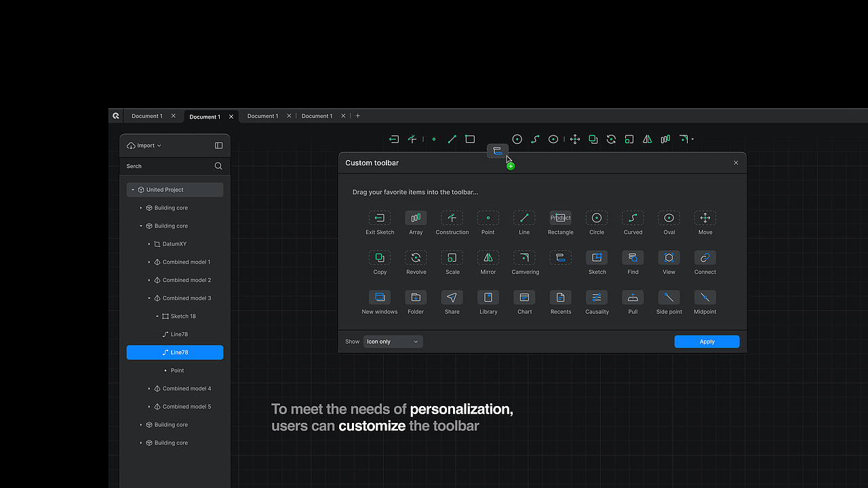Collapse the United Project tree node

tap(133, 190)
